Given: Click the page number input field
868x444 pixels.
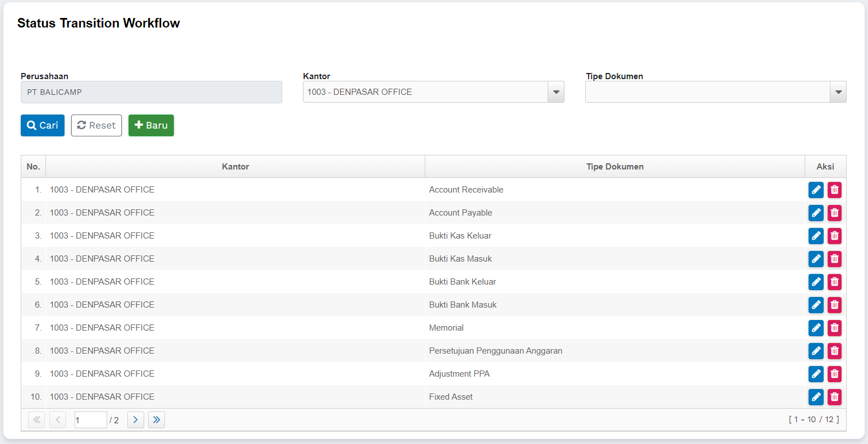Looking at the screenshot, I should (90, 420).
